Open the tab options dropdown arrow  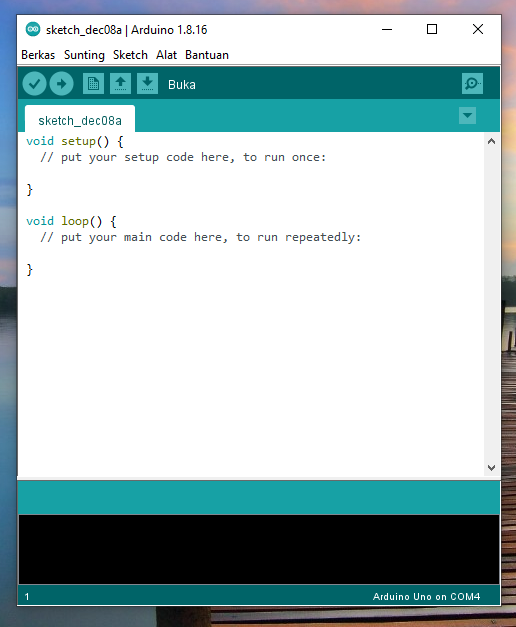pos(467,116)
